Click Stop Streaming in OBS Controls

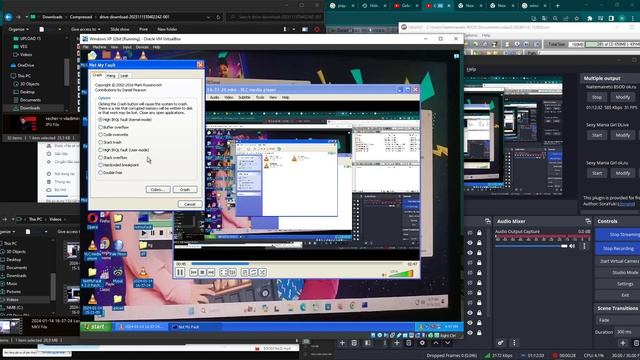point(619,235)
